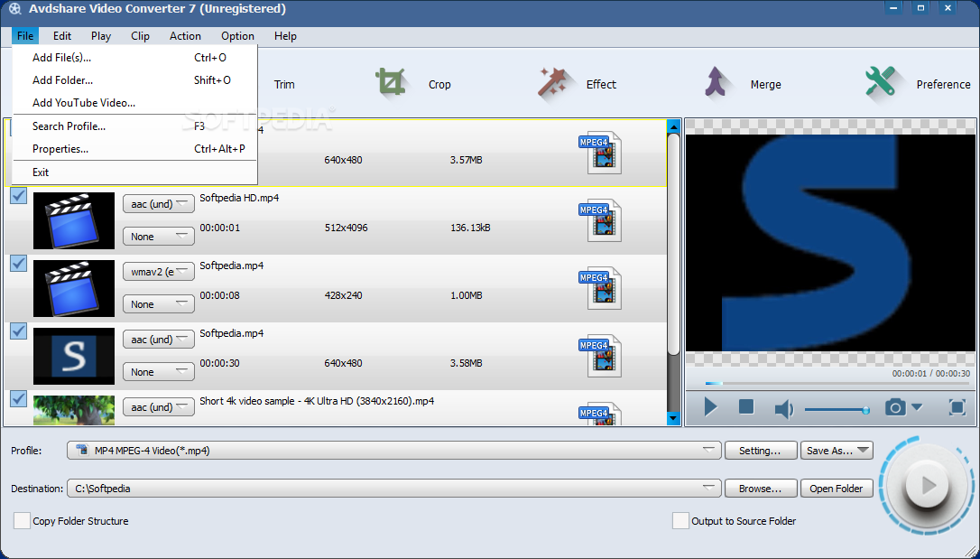Click the 136.13kB file size
The height and width of the screenshot is (559, 980).
(470, 228)
